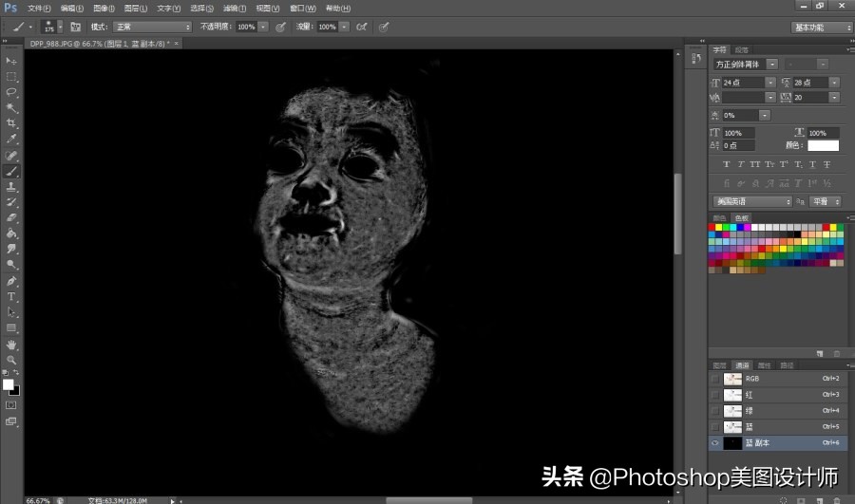Select the Horizontal Type tool
Image resolution: width=855 pixels, height=504 pixels.
[x=11, y=296]
